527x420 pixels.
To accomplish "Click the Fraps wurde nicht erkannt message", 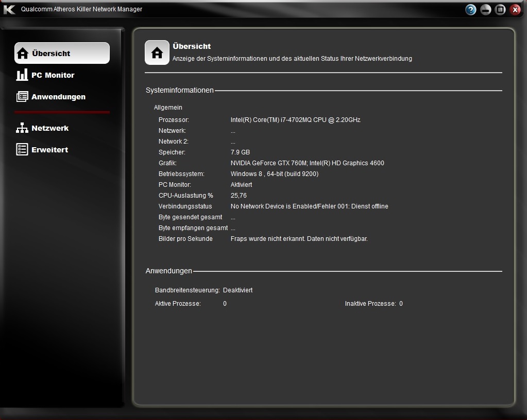I will click(299, 239).
